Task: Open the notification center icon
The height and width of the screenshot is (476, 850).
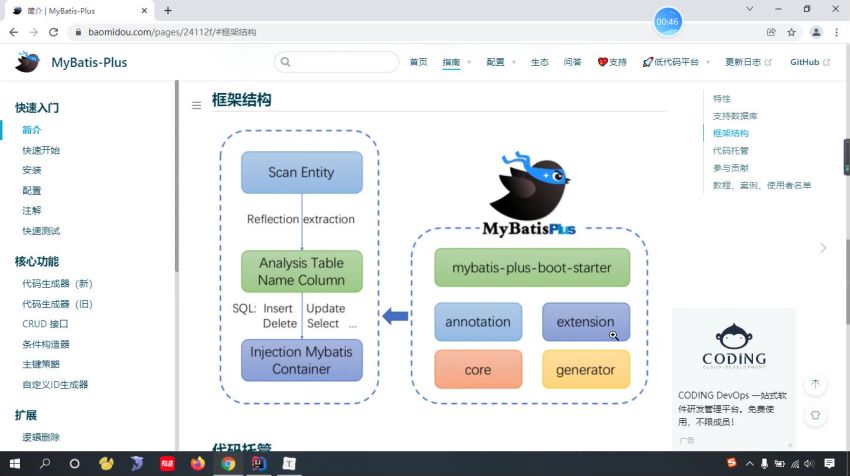Action: tap(829, 464)
